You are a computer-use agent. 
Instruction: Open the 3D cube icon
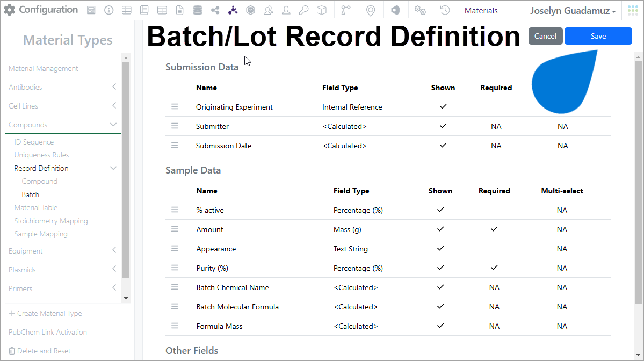[322, 11]
